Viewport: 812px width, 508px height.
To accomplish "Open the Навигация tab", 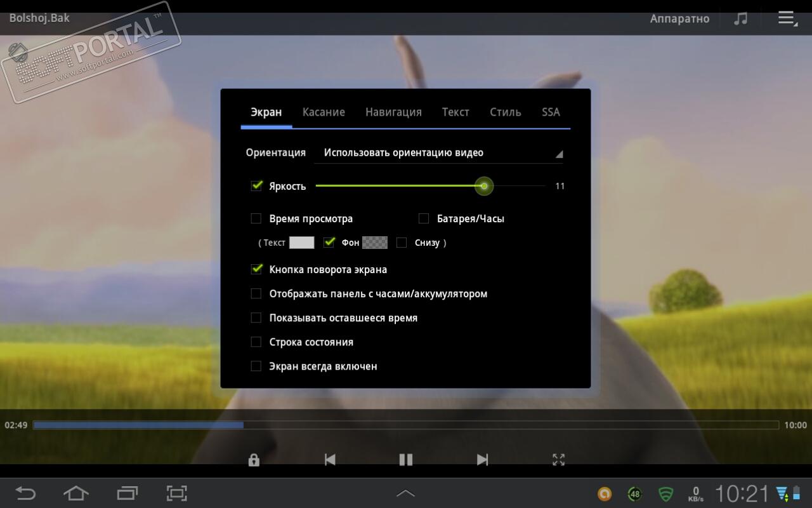I will [x=393, y=112].
